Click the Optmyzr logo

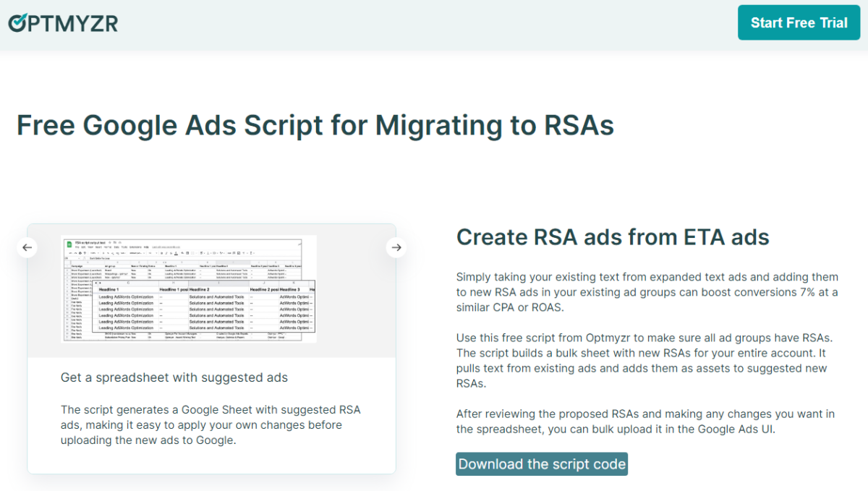click(x=62, y=22)
